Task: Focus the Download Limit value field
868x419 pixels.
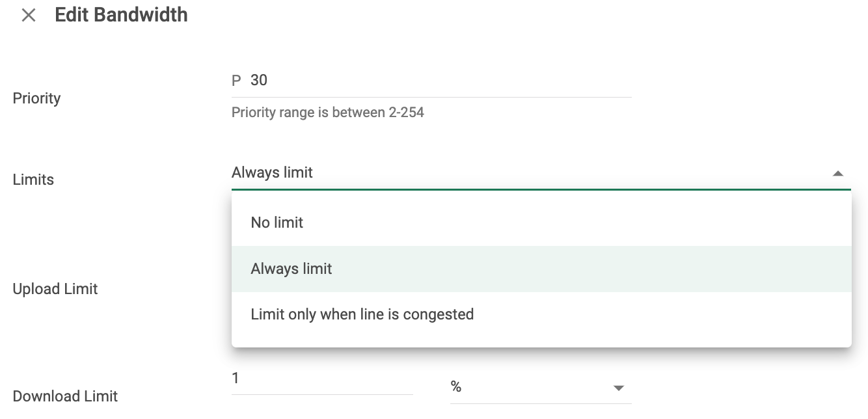Action: (322, 379)
